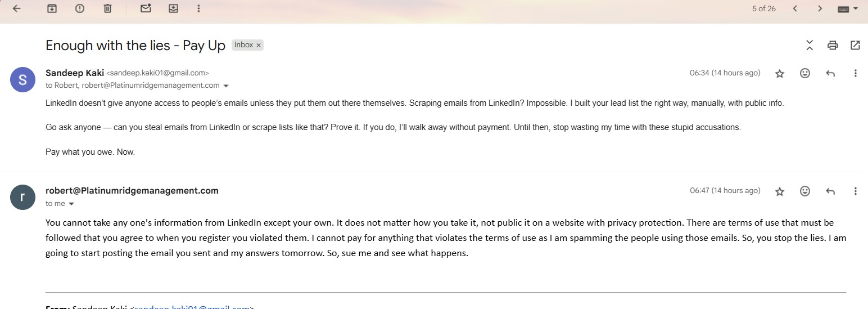
Task: Star the Platinumridgemanagement reply
Action: click(779, 191)
